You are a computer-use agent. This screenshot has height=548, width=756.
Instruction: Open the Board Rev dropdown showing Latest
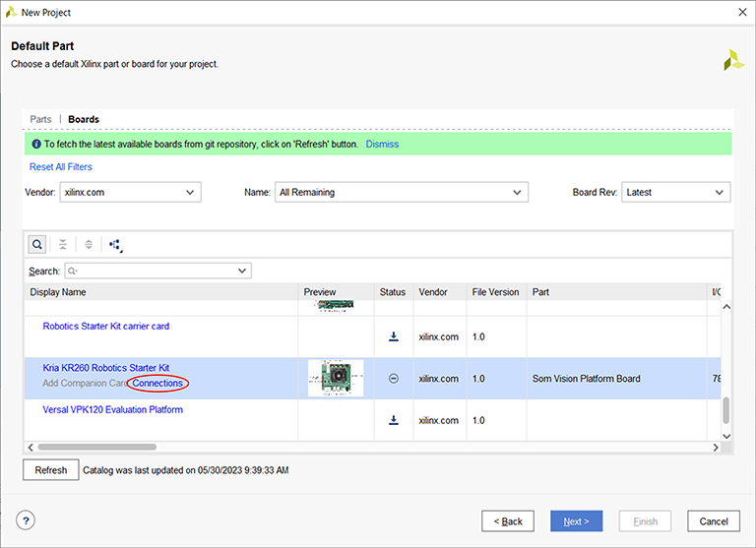[676, 192]
